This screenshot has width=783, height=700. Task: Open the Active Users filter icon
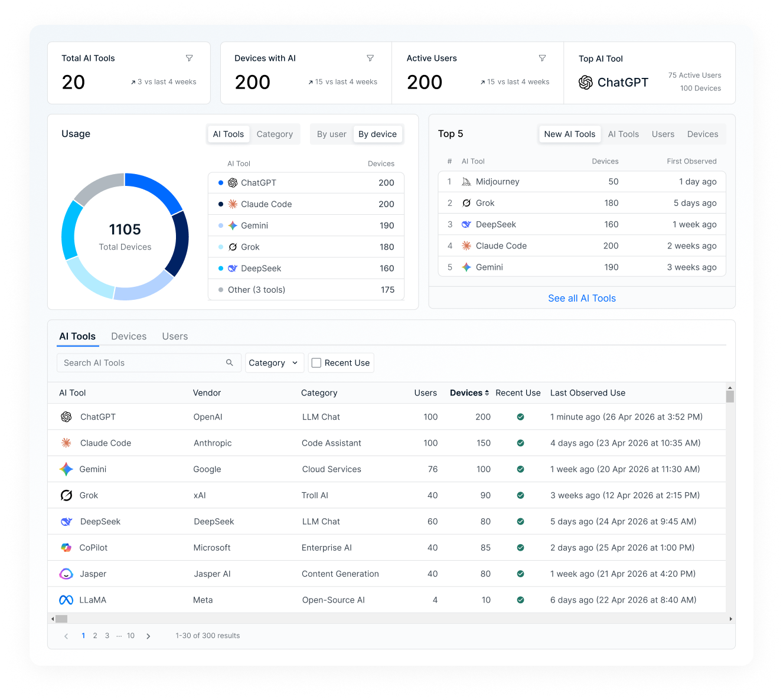(x=542, y=58)
